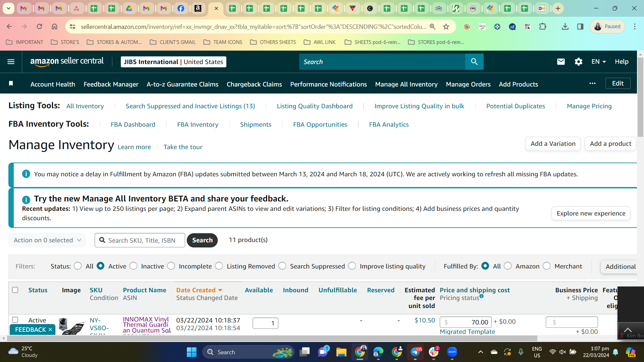Open the Seller Central hamburger menu

tap(11, 62)
